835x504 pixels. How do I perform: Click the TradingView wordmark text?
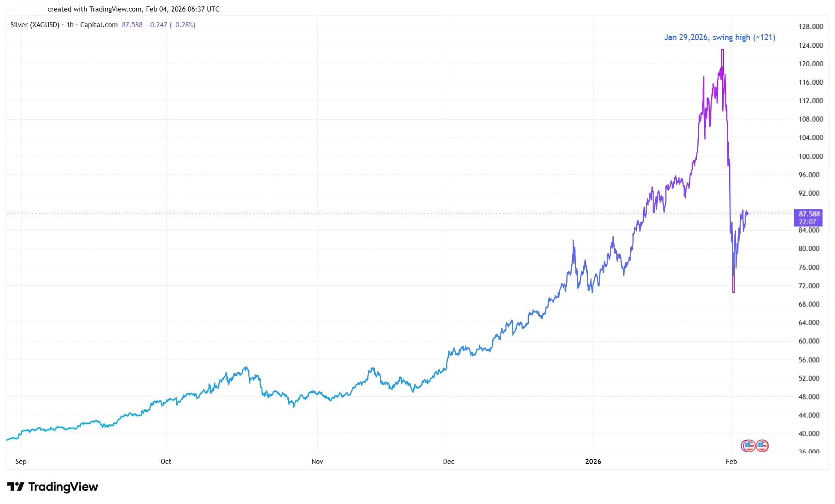63,487
